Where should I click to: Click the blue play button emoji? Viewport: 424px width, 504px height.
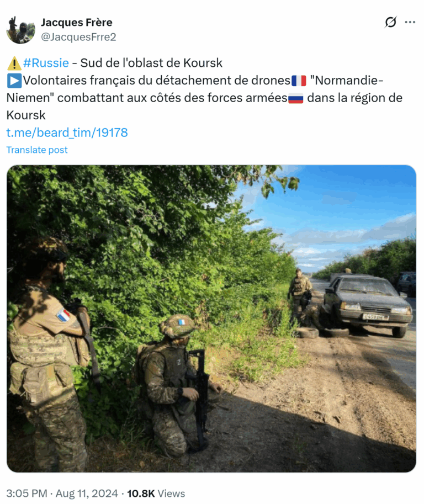click(14, 81)
